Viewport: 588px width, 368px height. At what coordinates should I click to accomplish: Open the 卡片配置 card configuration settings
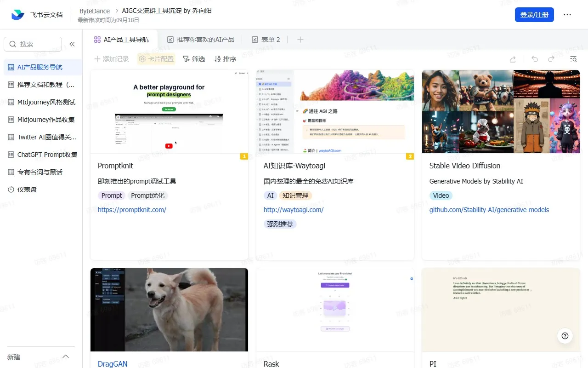[x=156, y=59]
